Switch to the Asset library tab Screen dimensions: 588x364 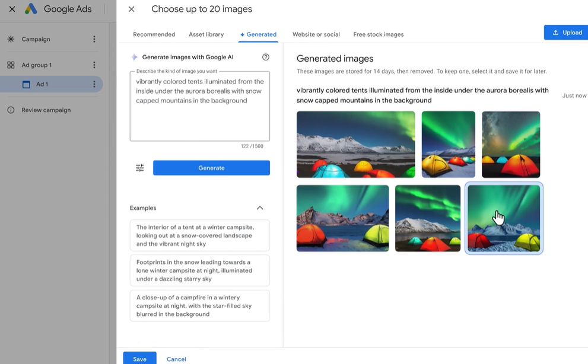tap(206, 34)
